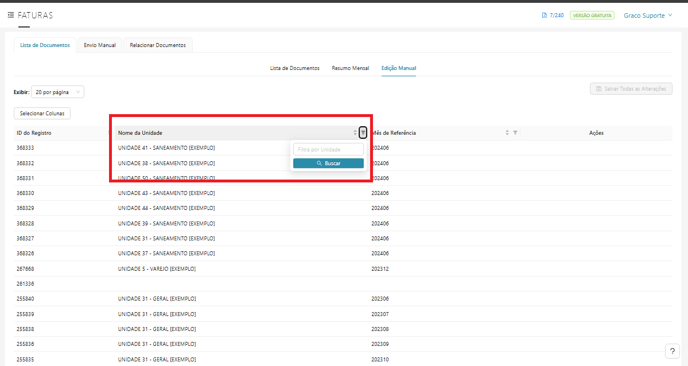Screen dimensions: 688x366
Task: Click UNIDADE 38 - SANEAMENTO [EXEMPLO] cell
Action: pyautogui.click(x=166, y=163)
